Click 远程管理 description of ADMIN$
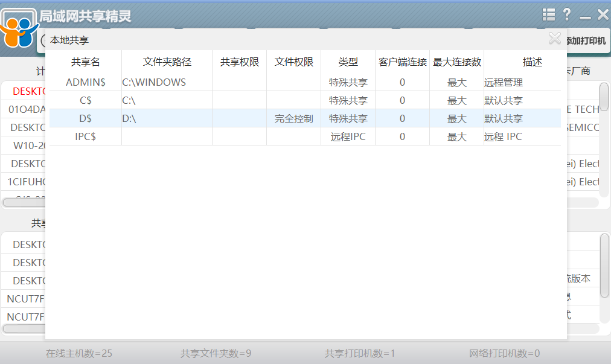 (x=504, y=82)
